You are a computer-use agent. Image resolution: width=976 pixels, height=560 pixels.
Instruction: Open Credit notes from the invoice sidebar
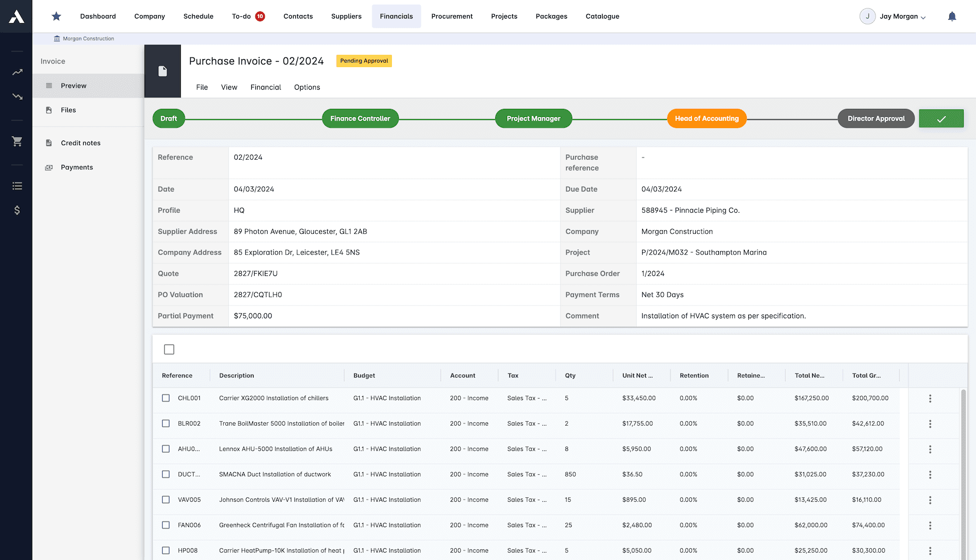click(x=81, y=142)
